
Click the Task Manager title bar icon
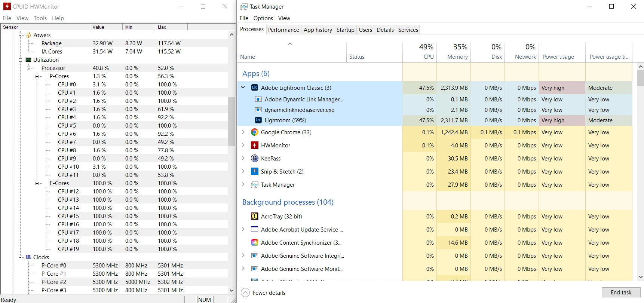244,6
